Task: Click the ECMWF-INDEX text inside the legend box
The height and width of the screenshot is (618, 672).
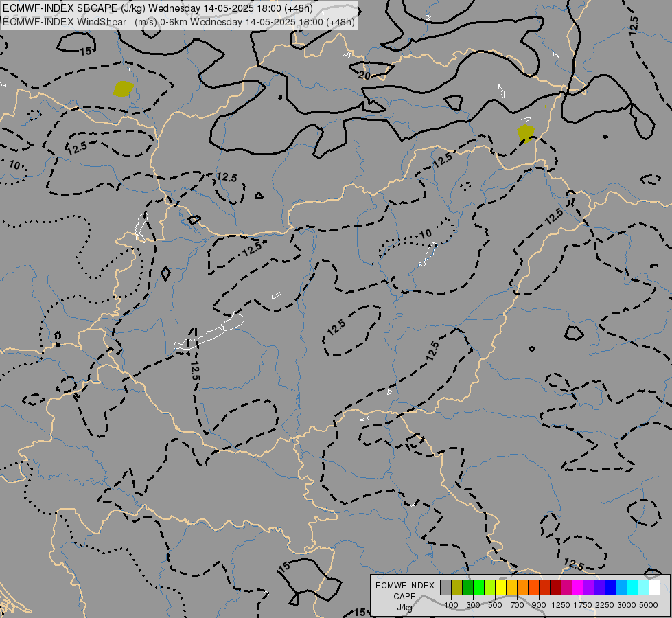Action: [405, 586]
